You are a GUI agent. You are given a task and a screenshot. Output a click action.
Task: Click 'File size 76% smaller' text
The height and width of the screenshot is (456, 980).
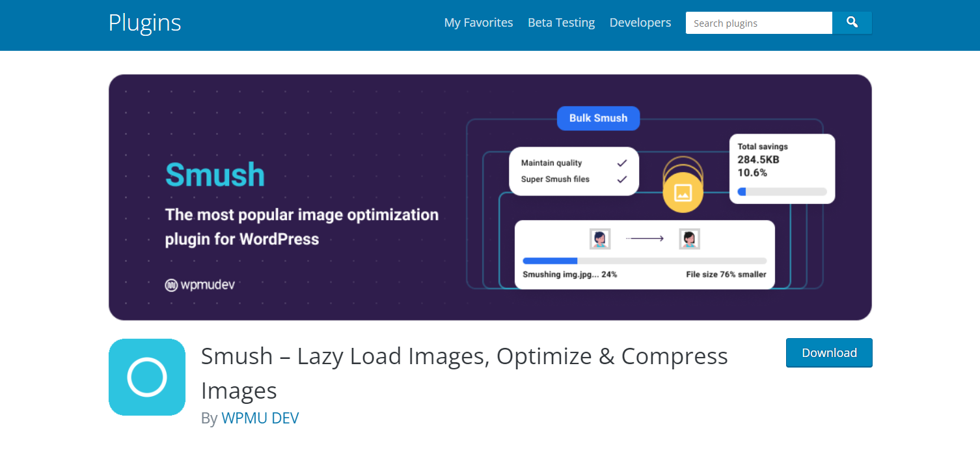(x=726, y=274)
